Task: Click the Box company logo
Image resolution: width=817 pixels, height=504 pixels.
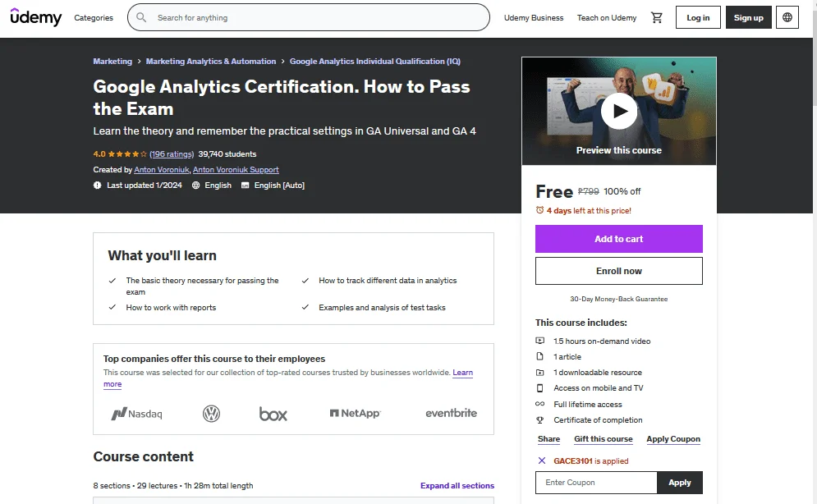Action: click(x=273, y=414)
